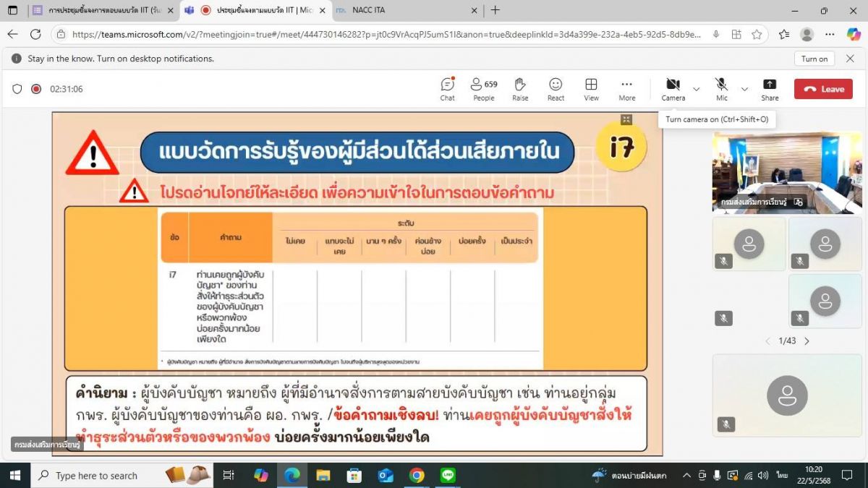Click the shield privacy icon
This screenshot has width=868, height=488.
pyautogui.click(x=17, y=89)
